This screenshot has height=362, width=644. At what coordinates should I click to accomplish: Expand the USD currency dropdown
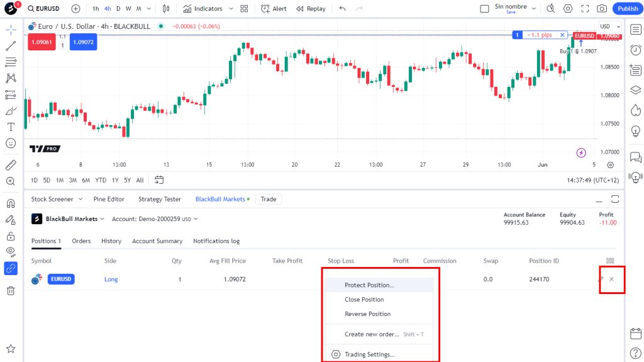click(x=610, y=26)
